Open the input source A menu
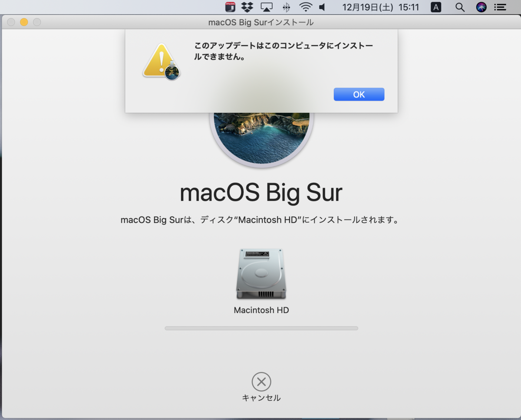The height and width of the screenshot is (420, 521). tap(436, 7)
